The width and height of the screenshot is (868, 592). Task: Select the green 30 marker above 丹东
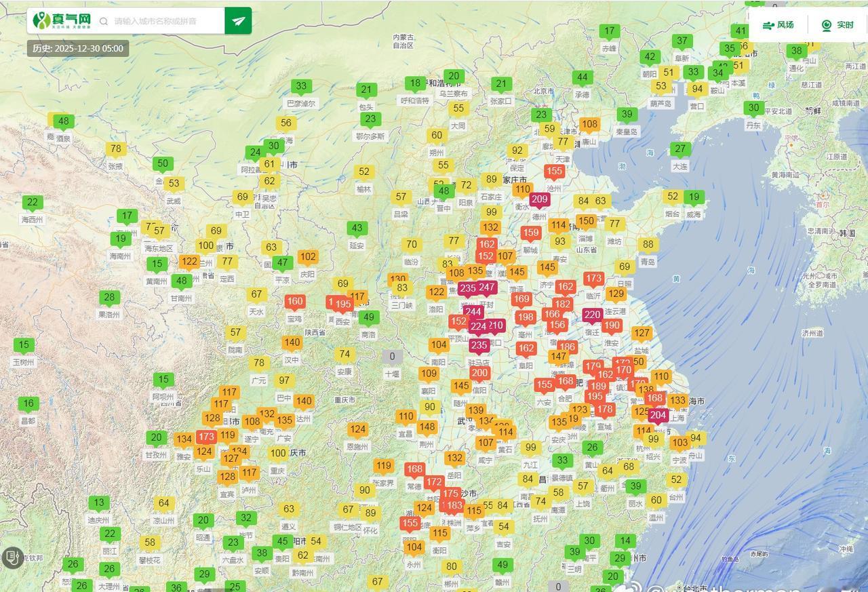(x=753, y=108)
